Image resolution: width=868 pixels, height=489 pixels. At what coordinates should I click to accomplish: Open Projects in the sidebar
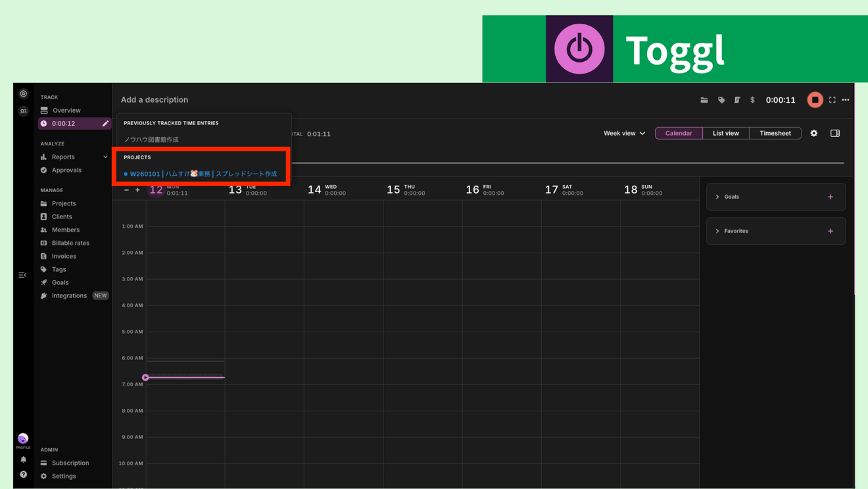(x=64, y=203)
